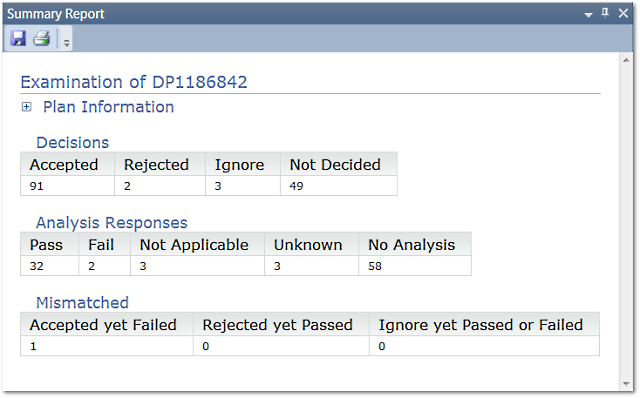Image resolution: width=640 pixels, height=398 pixels.
Task: Select the Plan Information heading text
Action: coord(109,107)
